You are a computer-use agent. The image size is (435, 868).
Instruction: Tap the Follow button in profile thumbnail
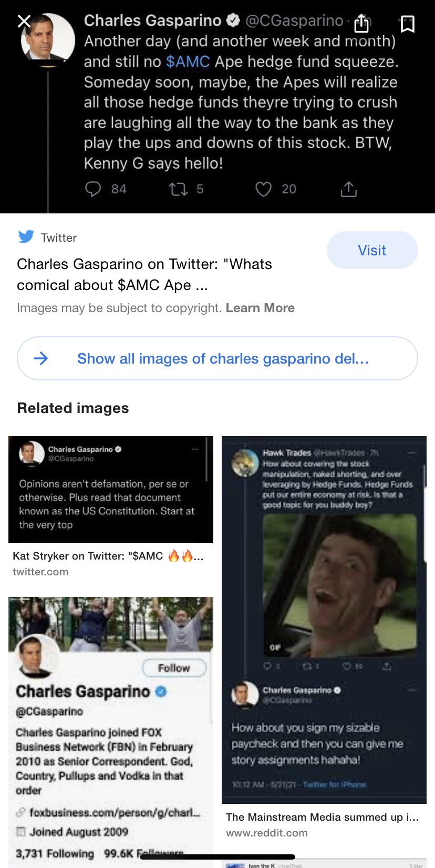[174, 668]
